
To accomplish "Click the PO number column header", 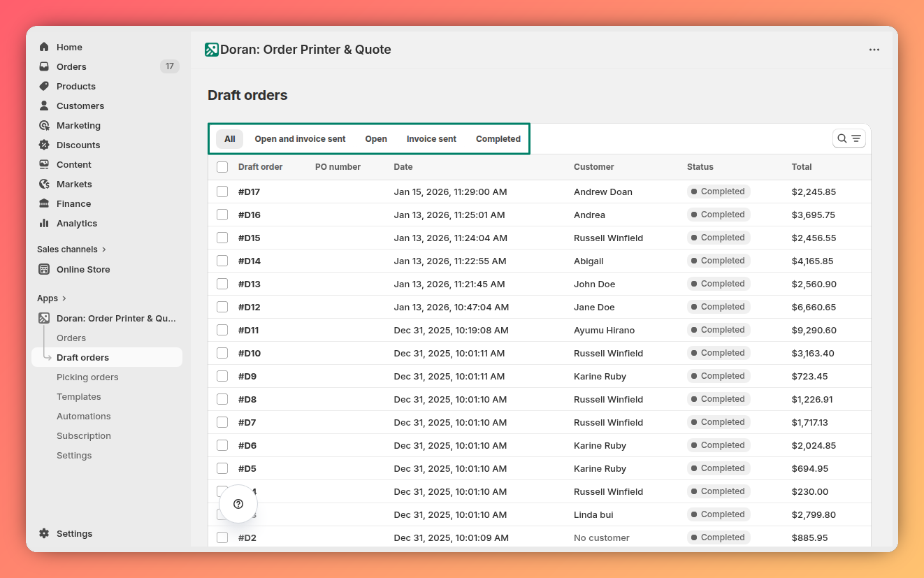I will coord(338,167).
